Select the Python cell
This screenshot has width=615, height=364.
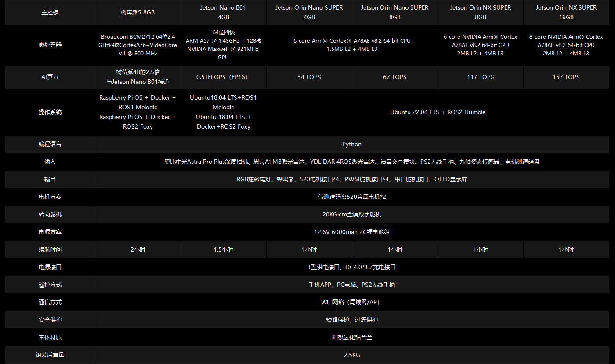click(x=352, y=144)
